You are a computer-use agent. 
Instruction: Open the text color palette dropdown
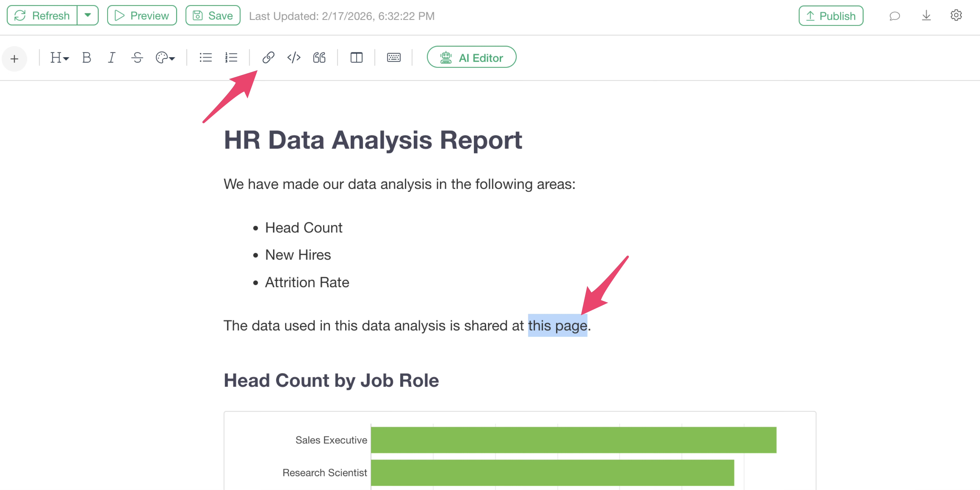click(x=165, y=57)
